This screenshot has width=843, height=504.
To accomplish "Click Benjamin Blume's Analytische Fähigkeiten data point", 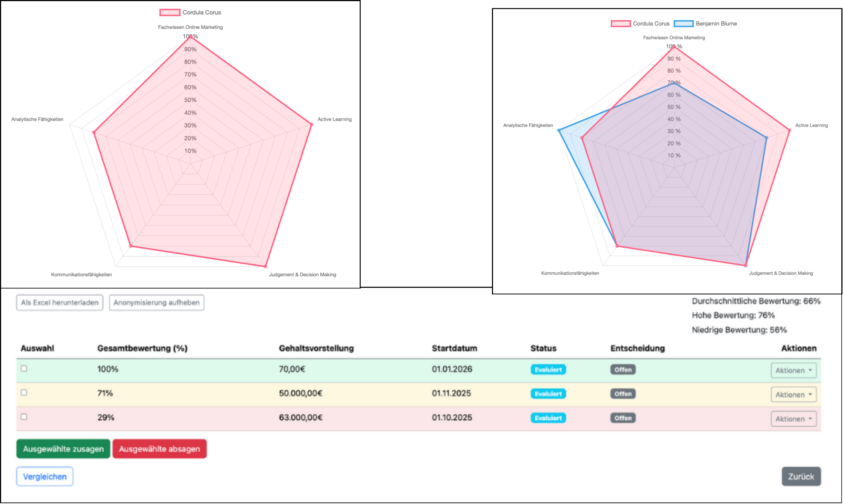I will click(x=559, y=130).
